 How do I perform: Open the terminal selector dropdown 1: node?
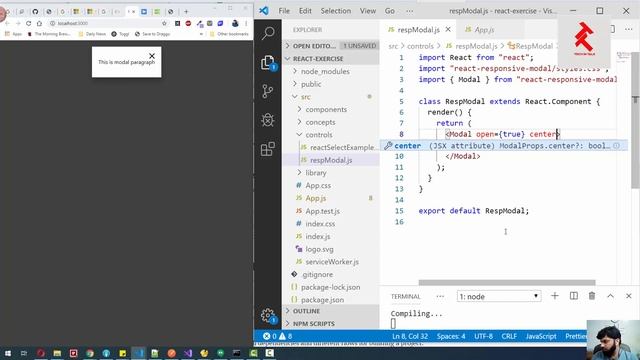tap(499, 296)
